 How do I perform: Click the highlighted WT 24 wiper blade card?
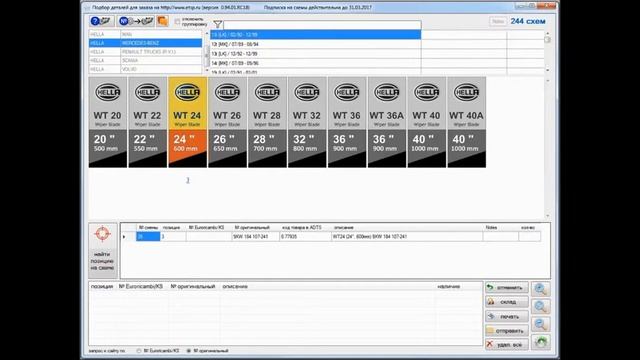coord(187,122)
